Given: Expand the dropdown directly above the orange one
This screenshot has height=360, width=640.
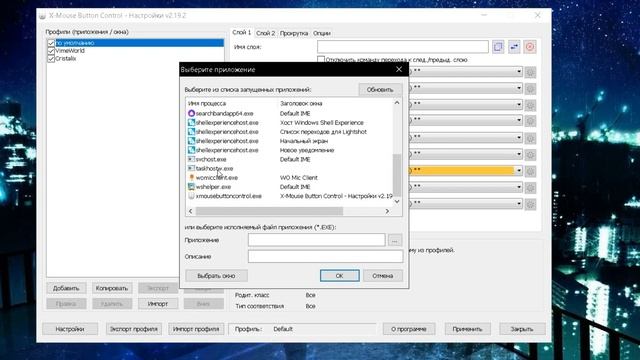Looking at the screenshot, I should point(519,154).
